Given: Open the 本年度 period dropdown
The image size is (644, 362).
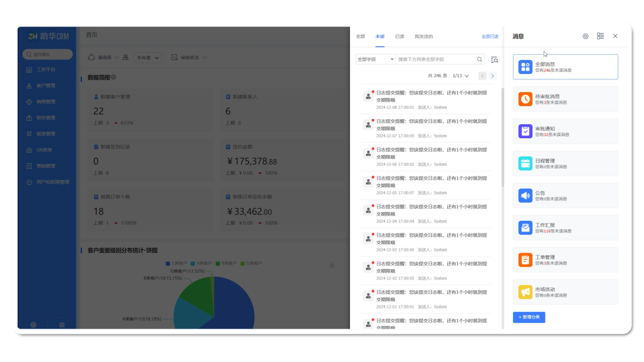Looking at the screenshot, I should click(x=147, y=58).
